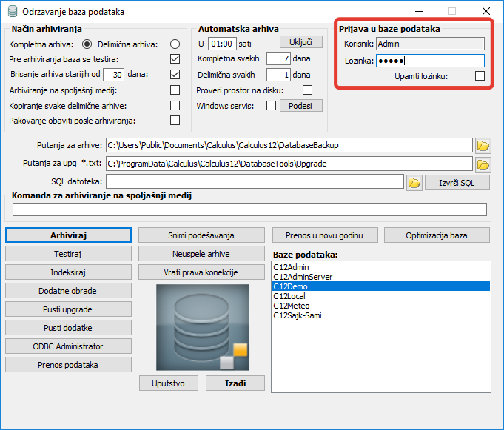
Task: Toggle the Windows servis checkbox
Action: pyautogui.click(x=271, y=106)
